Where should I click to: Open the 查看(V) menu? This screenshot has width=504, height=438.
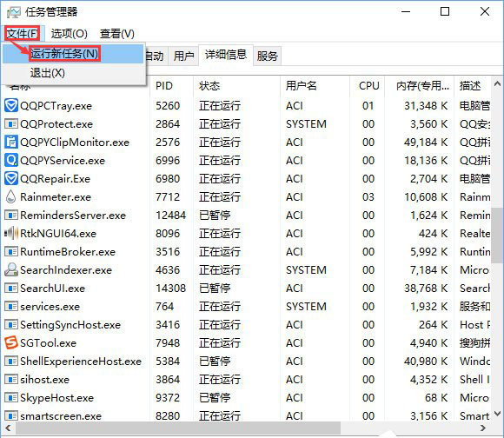pyautogui.click(x=117, y=33)
